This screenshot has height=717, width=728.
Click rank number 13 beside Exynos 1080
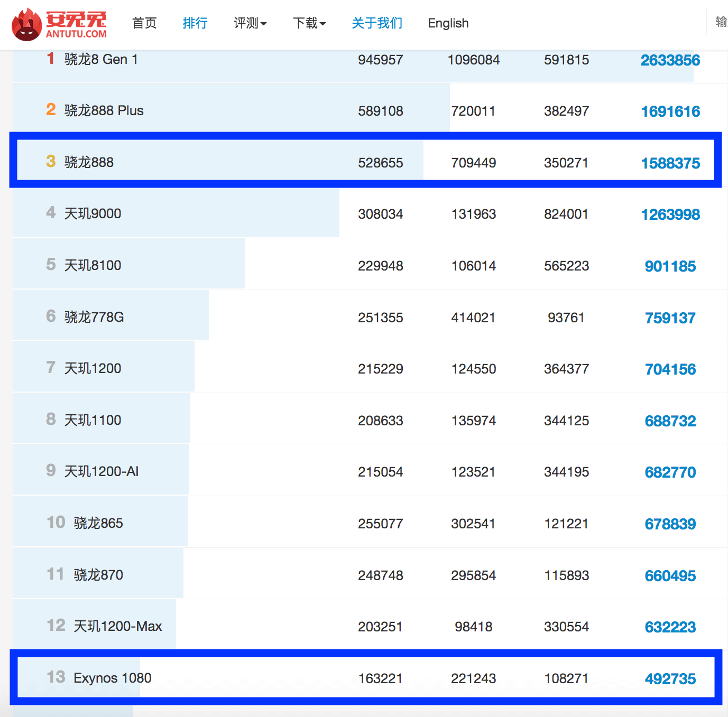(x=56, y=677)
